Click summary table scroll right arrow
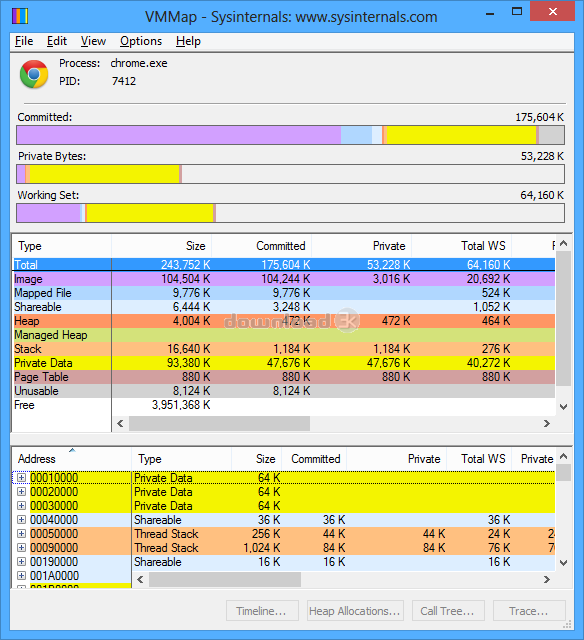 click(x=547, y=424)
